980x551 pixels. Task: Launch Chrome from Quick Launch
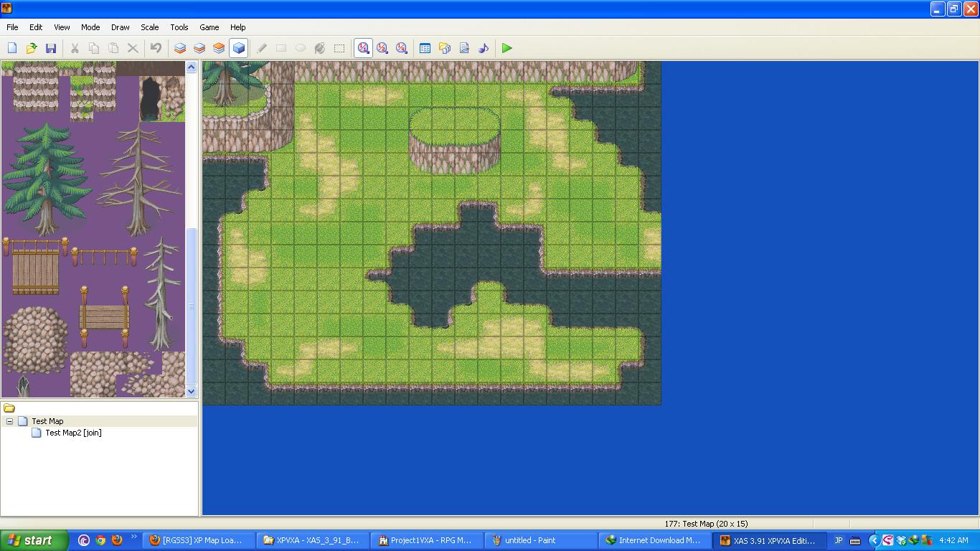100,540
